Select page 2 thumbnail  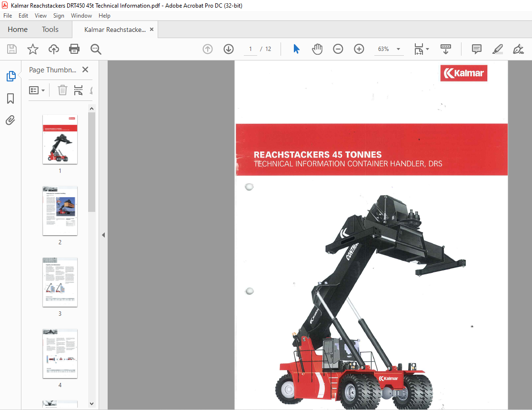point(60,210)
